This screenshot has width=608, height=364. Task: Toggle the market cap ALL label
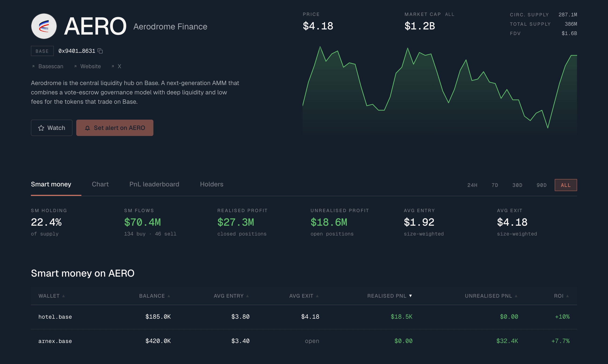[x=450, y=14]
